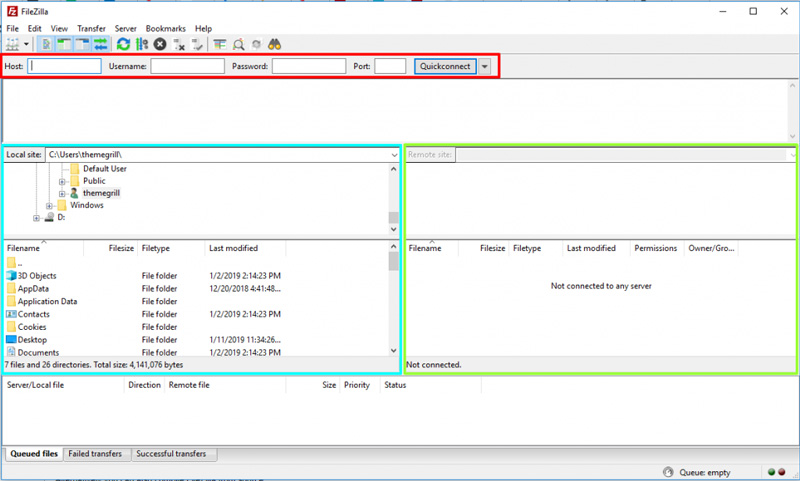Sort local files by Filename column

(x=44, y=248)
